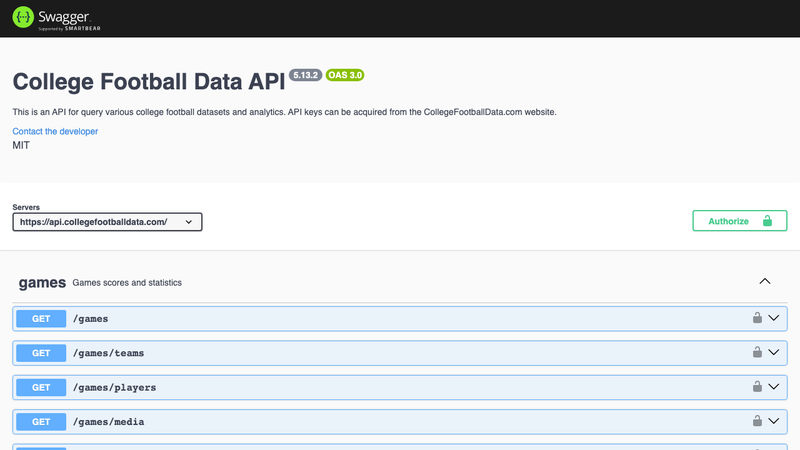
Task: Click the /games/media endpoint path
Action: 108,422
